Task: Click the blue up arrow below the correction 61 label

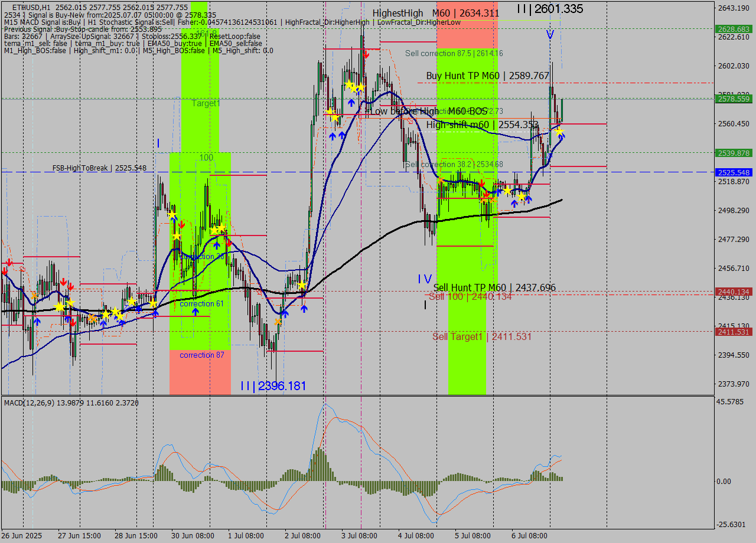Action: 195,312
